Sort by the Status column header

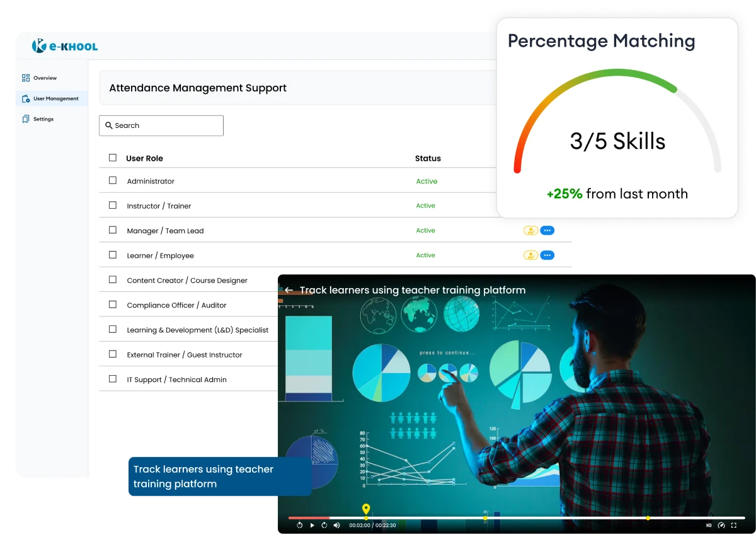428,158
